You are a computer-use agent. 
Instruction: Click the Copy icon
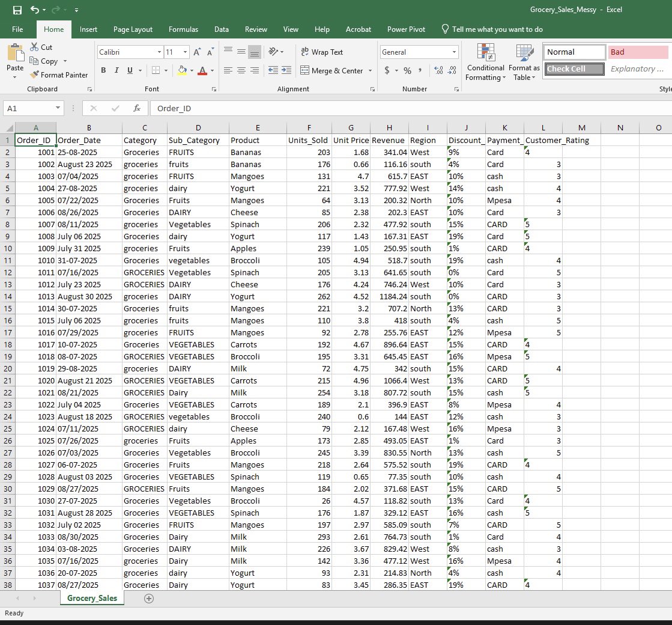tap(34, 61)
